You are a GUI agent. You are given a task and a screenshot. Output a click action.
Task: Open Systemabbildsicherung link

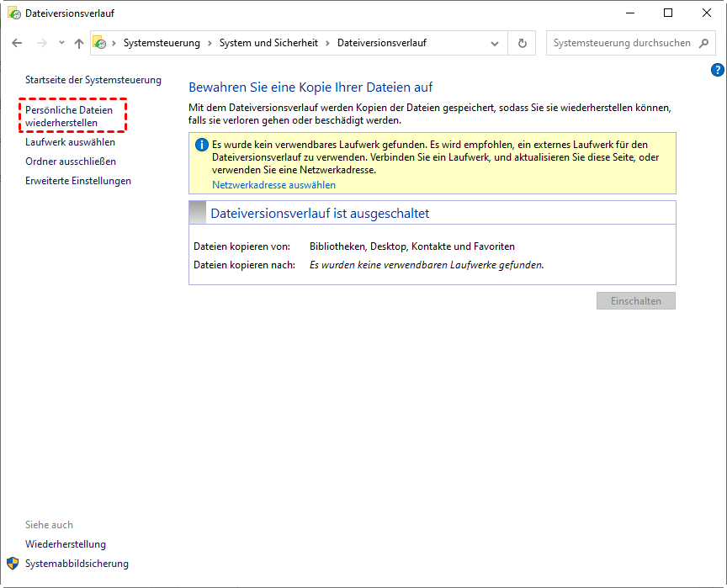point(77,564)
